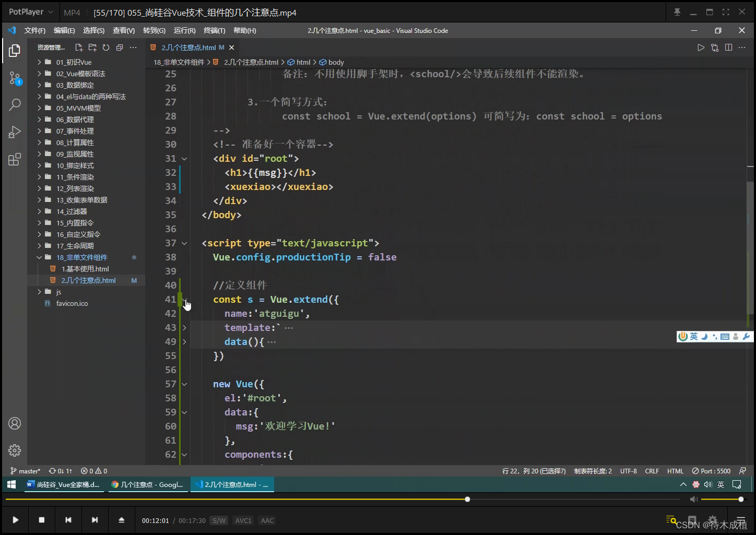Toggle the S/W decoder indicator
This screenshot has width=756, height=535.
point(219,520)
